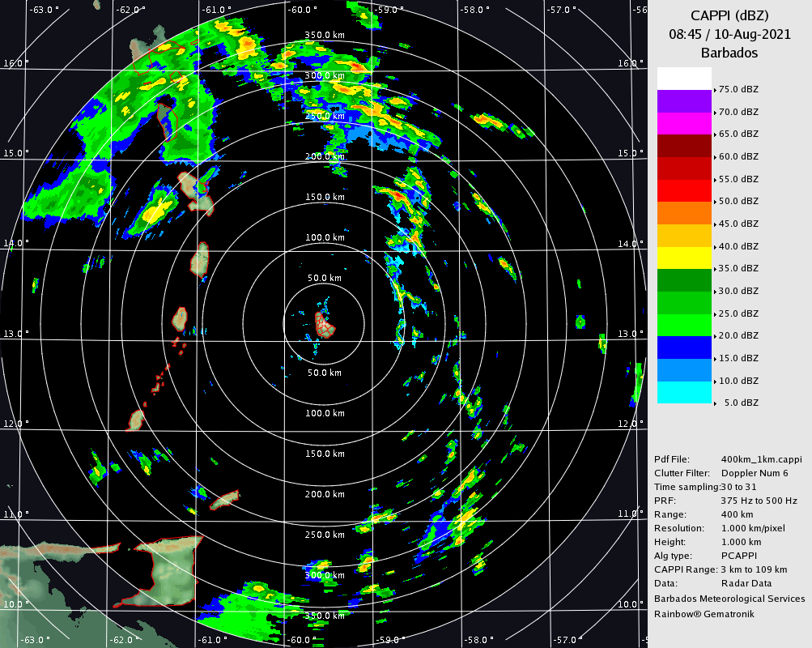Click the 16.0° latitude label on right edge
This screenshot has width=812, height=648.
point(631,63)
